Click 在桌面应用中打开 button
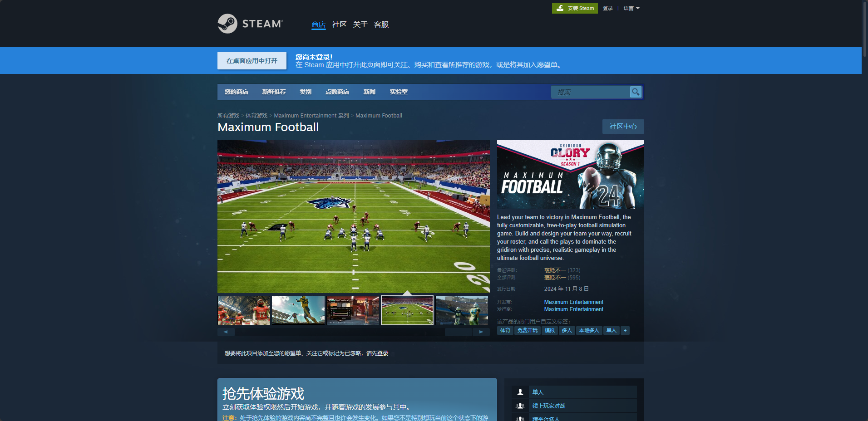This screenshot has width=868, height=421. point(252,60)
